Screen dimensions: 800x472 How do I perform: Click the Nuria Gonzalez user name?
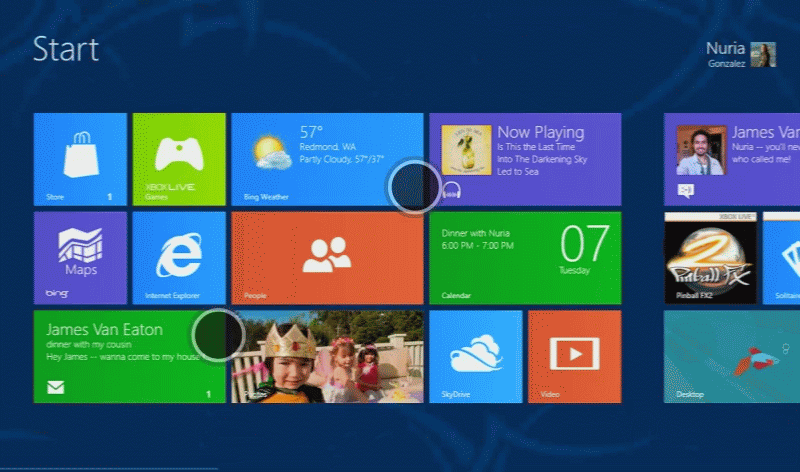point(726,55)
